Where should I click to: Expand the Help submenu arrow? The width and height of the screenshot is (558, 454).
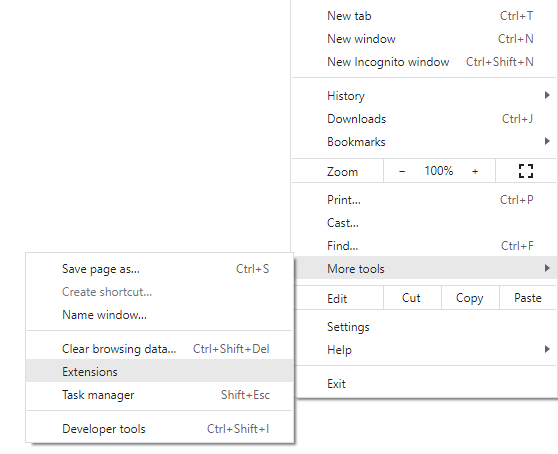point(547,349)
